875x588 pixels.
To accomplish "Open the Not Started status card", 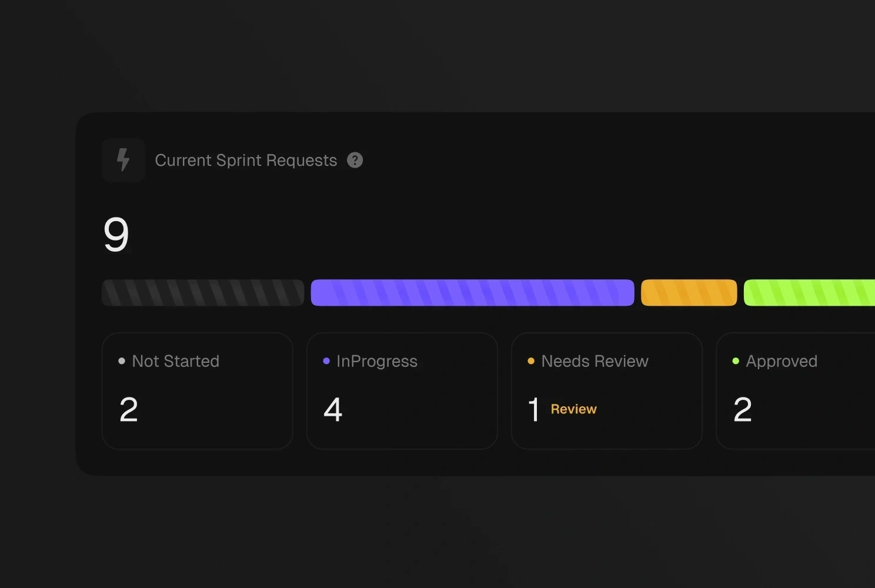I will tap(198, 391).
